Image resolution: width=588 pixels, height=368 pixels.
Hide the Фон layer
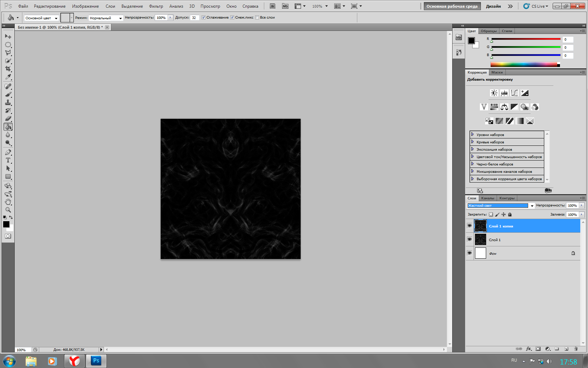pyautogui.click(x=469, y=253)
